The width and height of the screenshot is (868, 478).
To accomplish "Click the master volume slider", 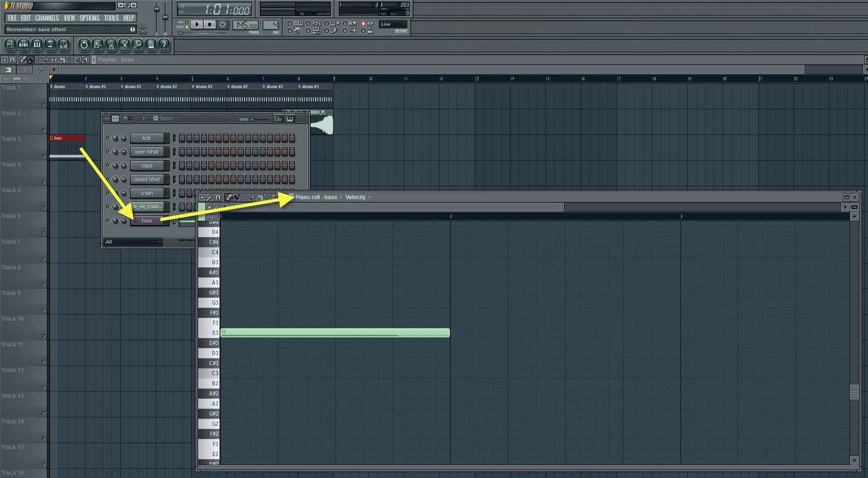I will pos(156,18).
